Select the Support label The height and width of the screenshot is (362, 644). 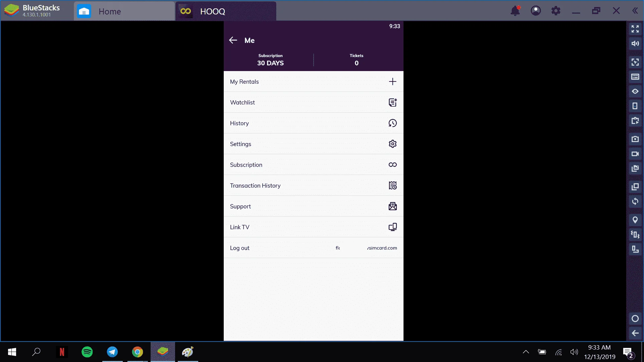coord(240,206)
